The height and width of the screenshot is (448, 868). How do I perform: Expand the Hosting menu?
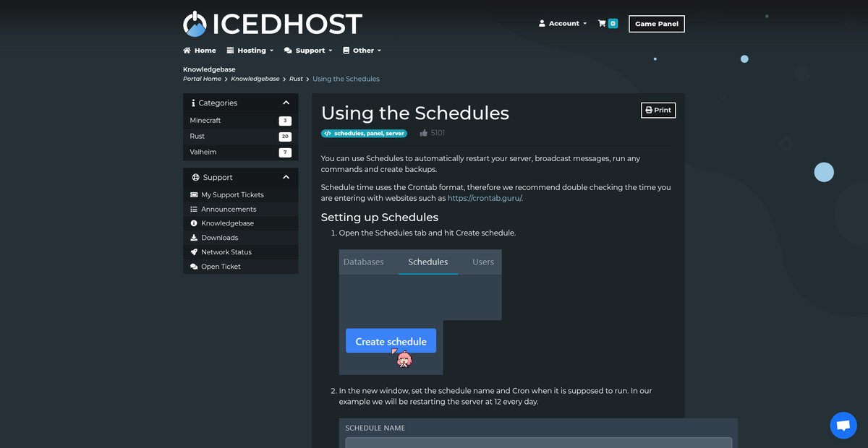(250, 51)
